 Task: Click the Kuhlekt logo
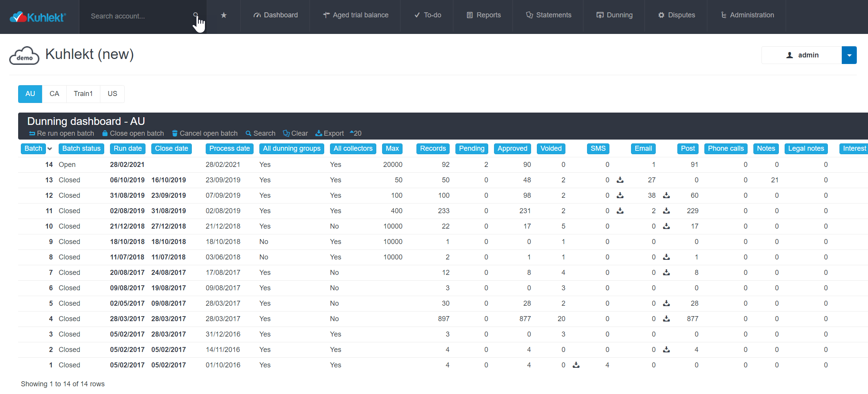[x=37, y=16]
